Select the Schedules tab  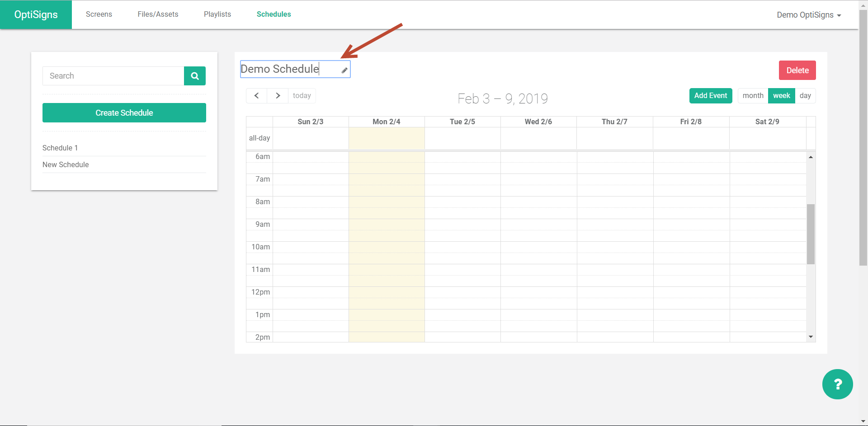click(x=274, y=14)
